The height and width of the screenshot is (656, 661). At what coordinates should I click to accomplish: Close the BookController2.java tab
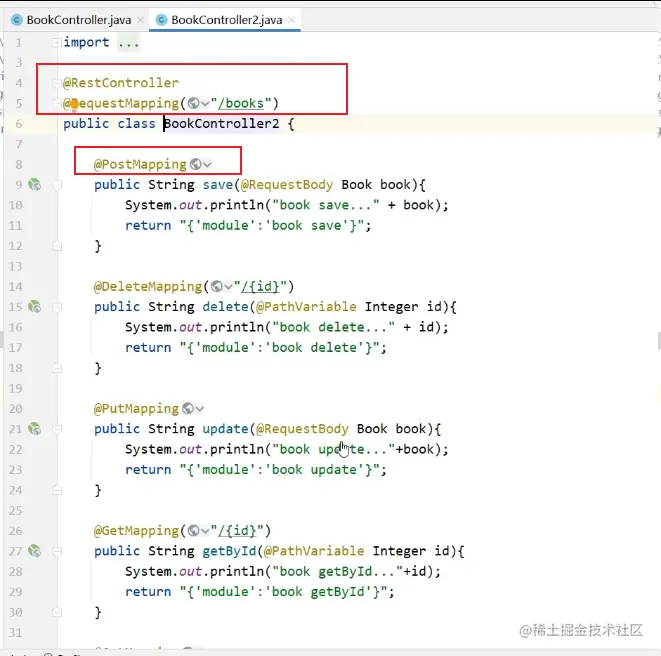[291, 20]
